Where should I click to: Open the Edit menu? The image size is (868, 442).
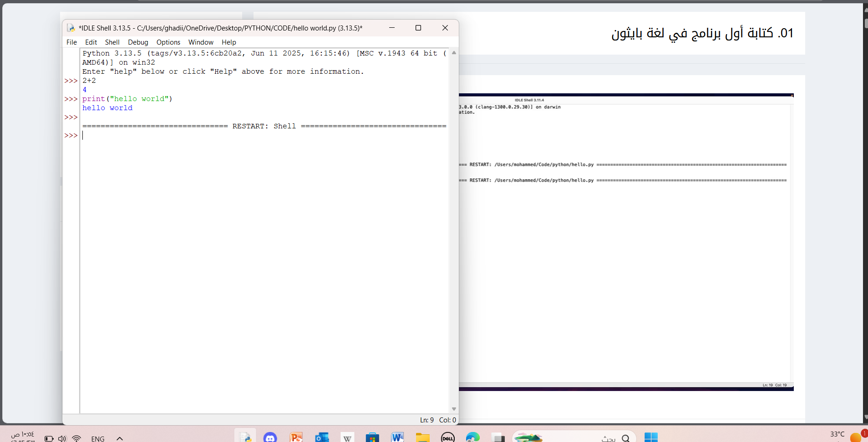coord(91,42)
